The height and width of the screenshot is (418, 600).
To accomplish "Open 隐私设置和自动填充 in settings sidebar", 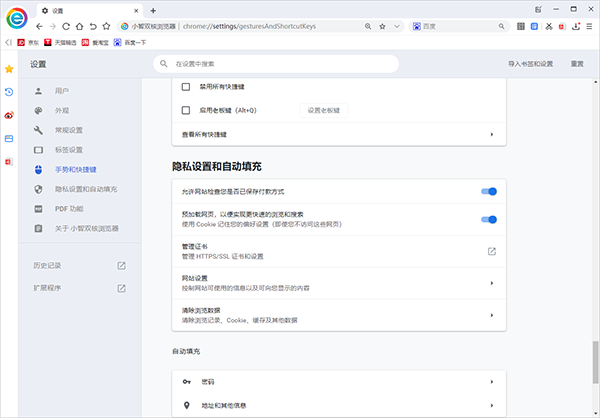I will click(85, 189).
